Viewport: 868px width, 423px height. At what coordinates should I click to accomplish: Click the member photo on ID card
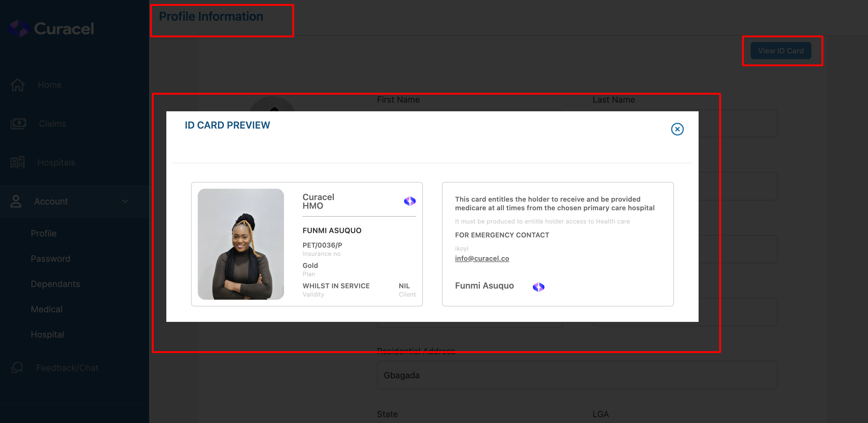tap(241, 244)
